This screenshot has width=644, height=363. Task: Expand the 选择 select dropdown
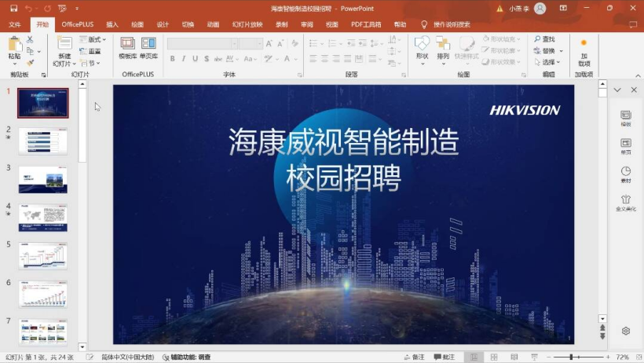[x=548, y=62]
